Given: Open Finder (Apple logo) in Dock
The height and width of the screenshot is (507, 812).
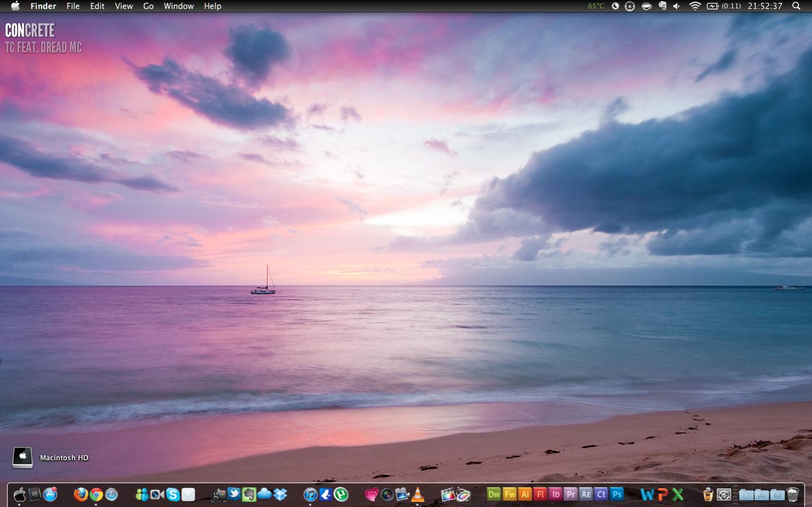Looking at the screenshot, I should (20, 495).
